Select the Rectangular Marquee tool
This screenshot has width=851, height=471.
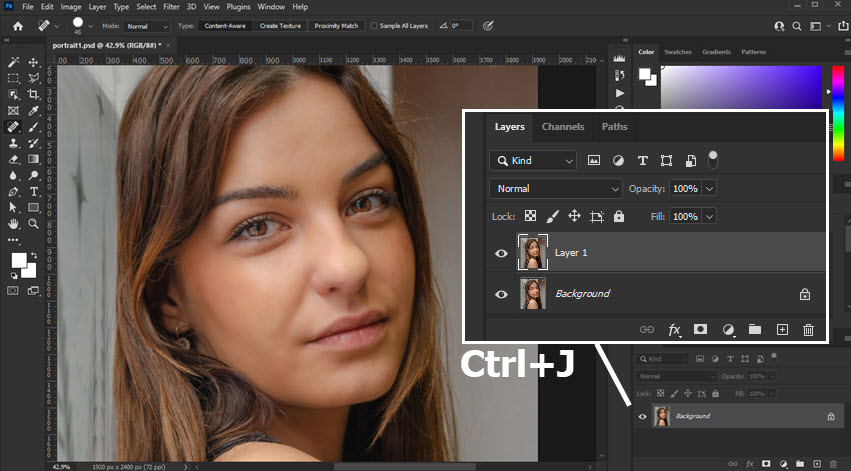(x=14, y=78)
